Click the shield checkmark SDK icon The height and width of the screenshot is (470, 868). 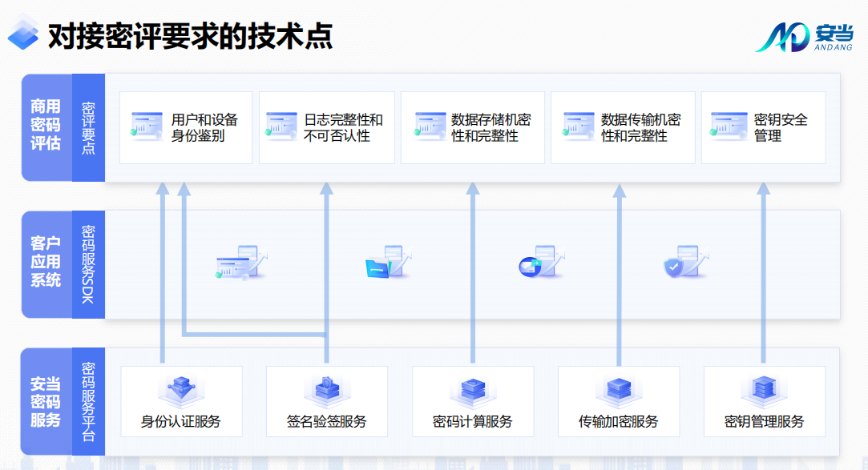(x=686, y=262)
